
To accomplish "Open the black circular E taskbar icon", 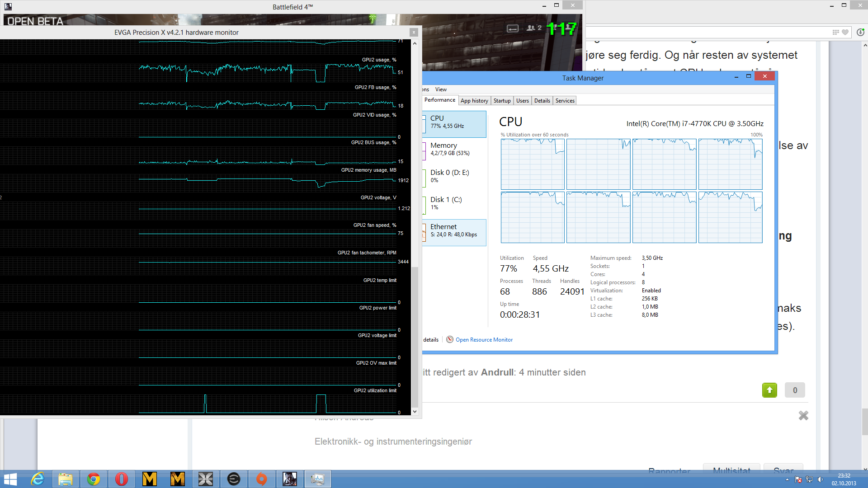I will 234,479.
